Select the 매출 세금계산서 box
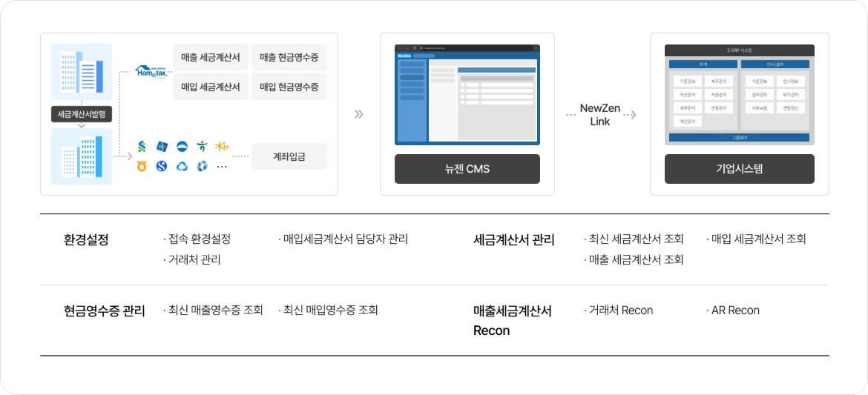The image size is (868, 395). [211, 58]
